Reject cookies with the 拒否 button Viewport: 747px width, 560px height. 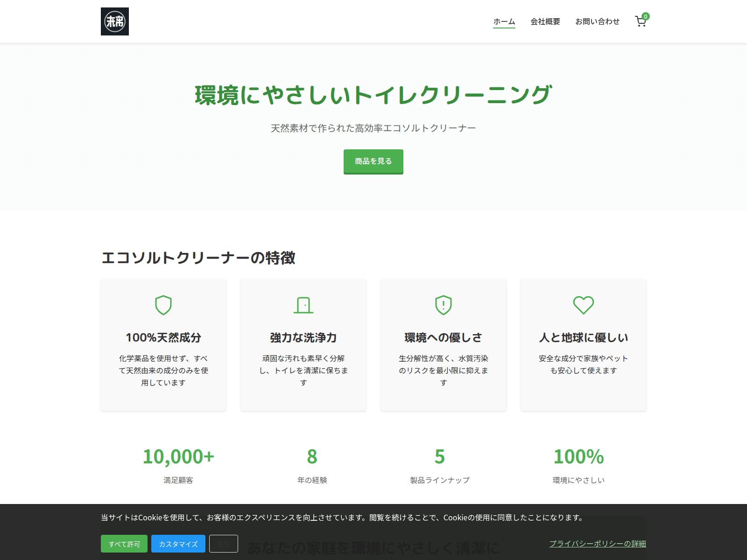click(x=224, y=544)
